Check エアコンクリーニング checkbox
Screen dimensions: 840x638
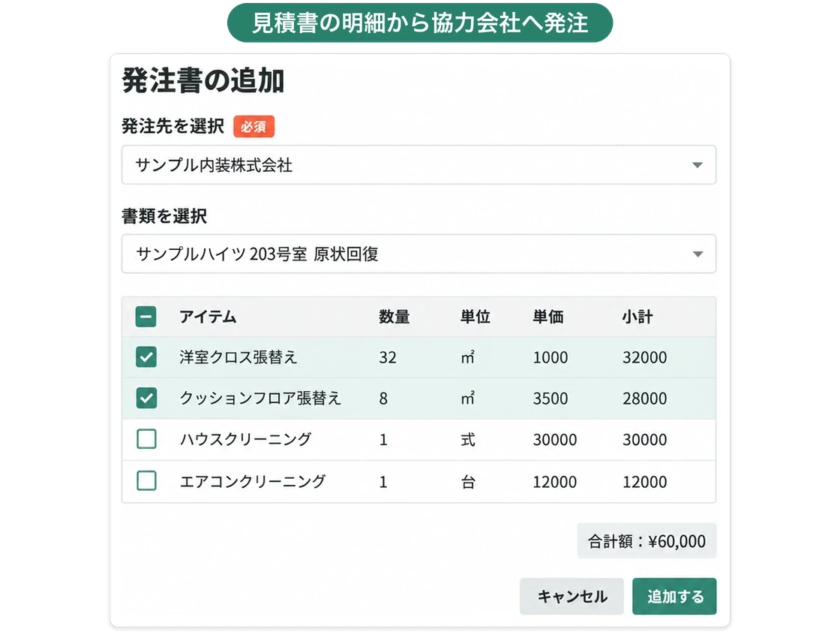146,481
